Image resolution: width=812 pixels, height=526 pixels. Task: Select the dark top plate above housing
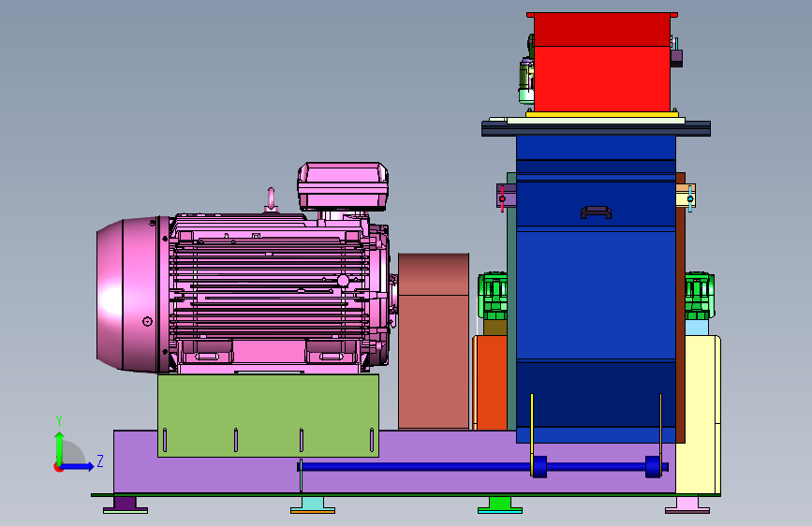(596, 129)
